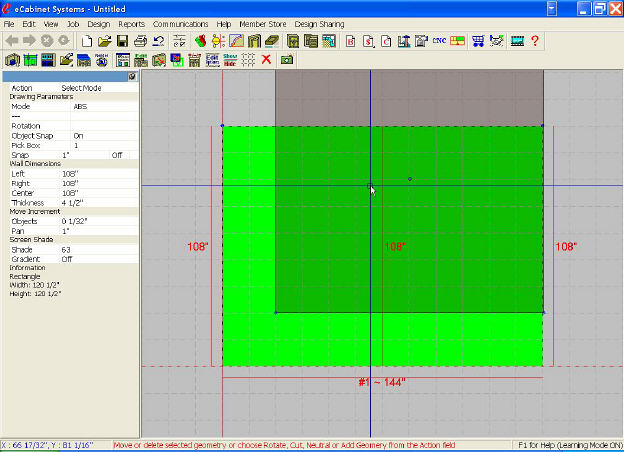Click the Undo arrow icon
The width and height of the screenshot is (624, 452).
[158, 41]
